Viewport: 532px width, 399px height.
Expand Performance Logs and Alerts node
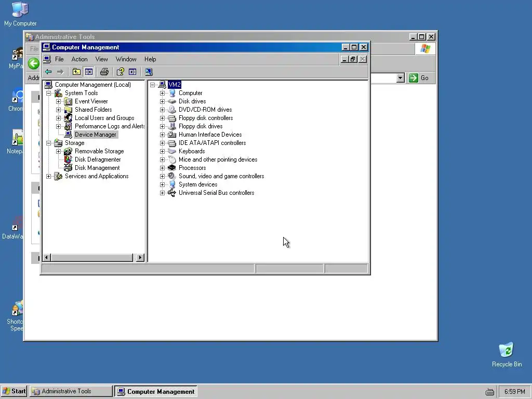(58, 126)
